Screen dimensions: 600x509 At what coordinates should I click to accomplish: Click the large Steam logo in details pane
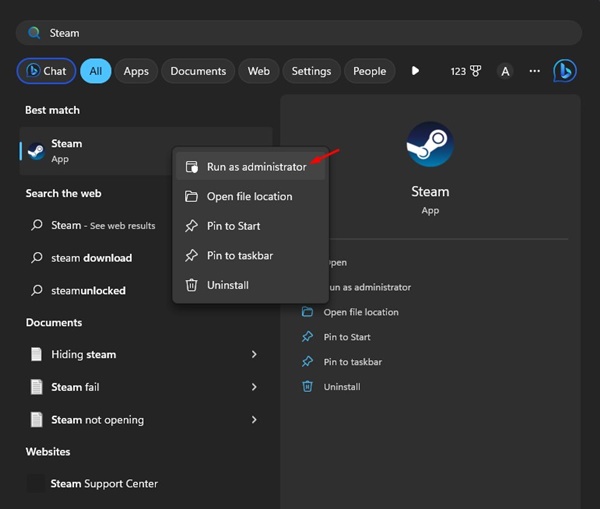point(430,144)
